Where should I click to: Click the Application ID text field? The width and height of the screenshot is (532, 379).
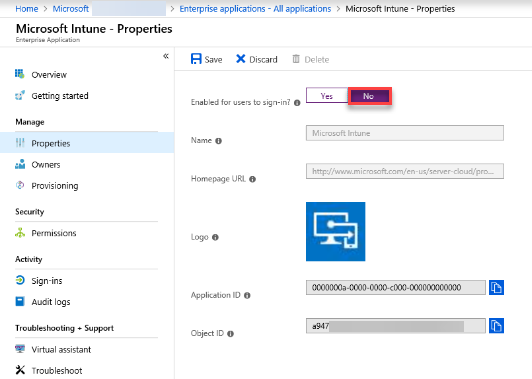click(x=396, y=287)
